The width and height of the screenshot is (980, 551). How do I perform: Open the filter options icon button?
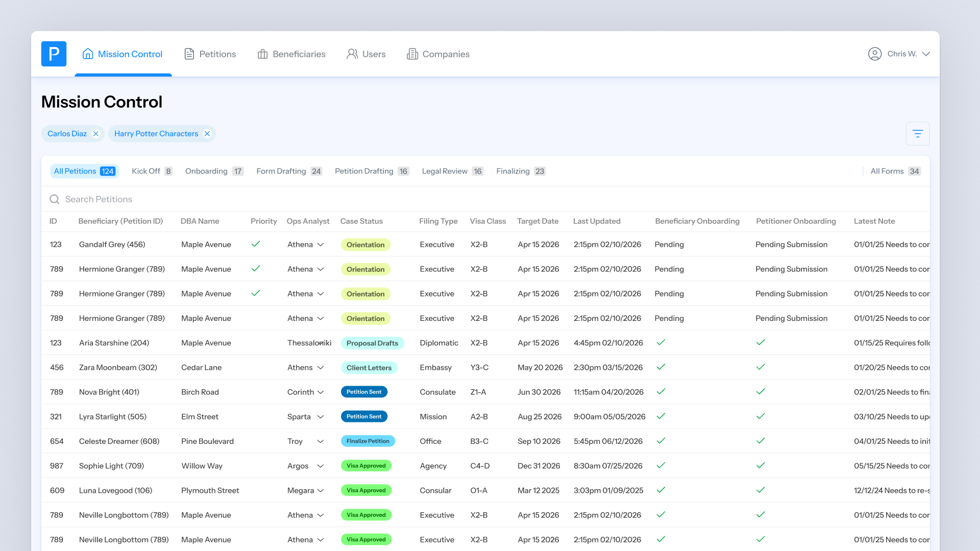pyautogui.click(x=917, y=134)
